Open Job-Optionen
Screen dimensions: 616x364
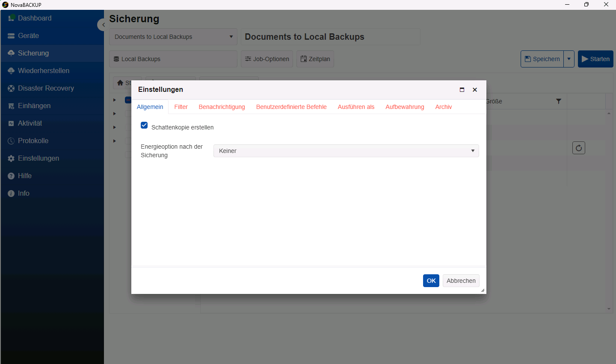(267, 59)
